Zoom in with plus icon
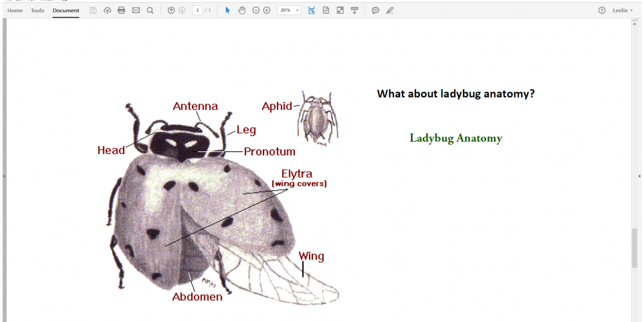The width and height of the screenshot is (644, 322). point(267,10)
